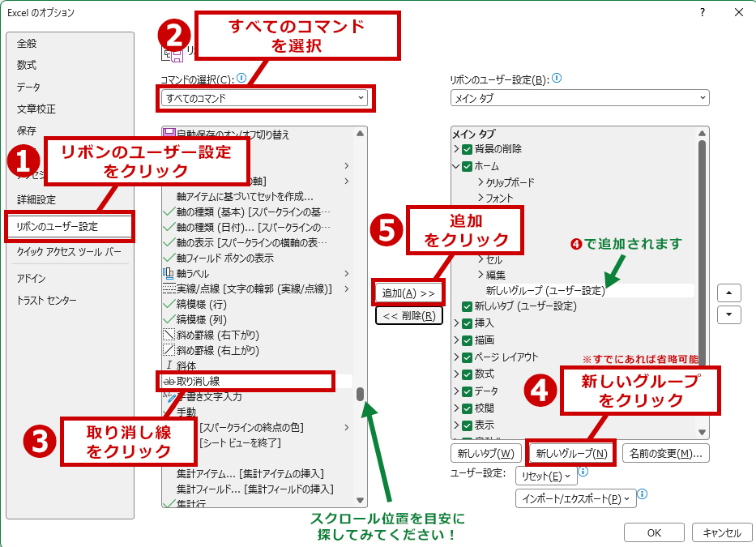Click the 取り消し線 strikethrough ab icon
Screen dimensions: 756x547
point(169,381)
